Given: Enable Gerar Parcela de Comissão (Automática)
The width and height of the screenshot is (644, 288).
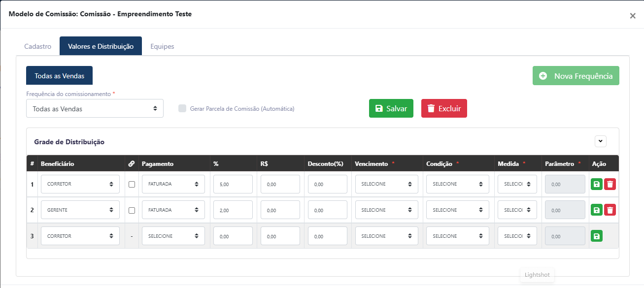Looking at the screenshot, I should pyautogui.click(x=182, y=108).
